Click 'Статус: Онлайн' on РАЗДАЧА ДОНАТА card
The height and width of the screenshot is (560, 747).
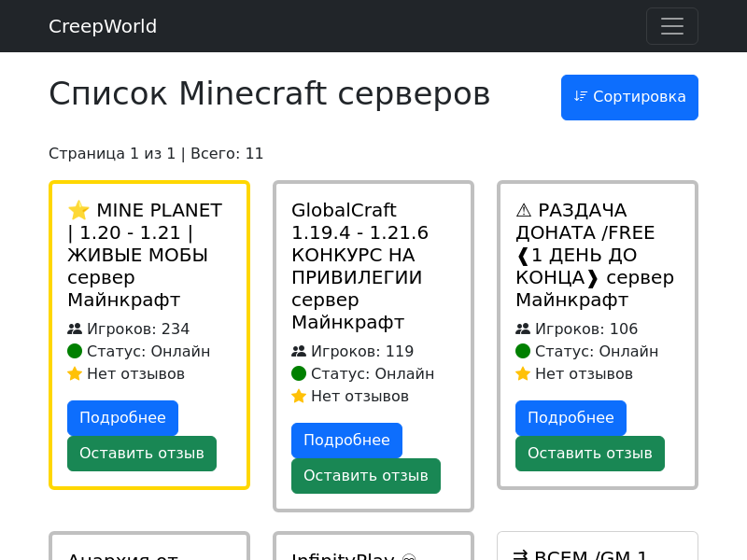597,351
